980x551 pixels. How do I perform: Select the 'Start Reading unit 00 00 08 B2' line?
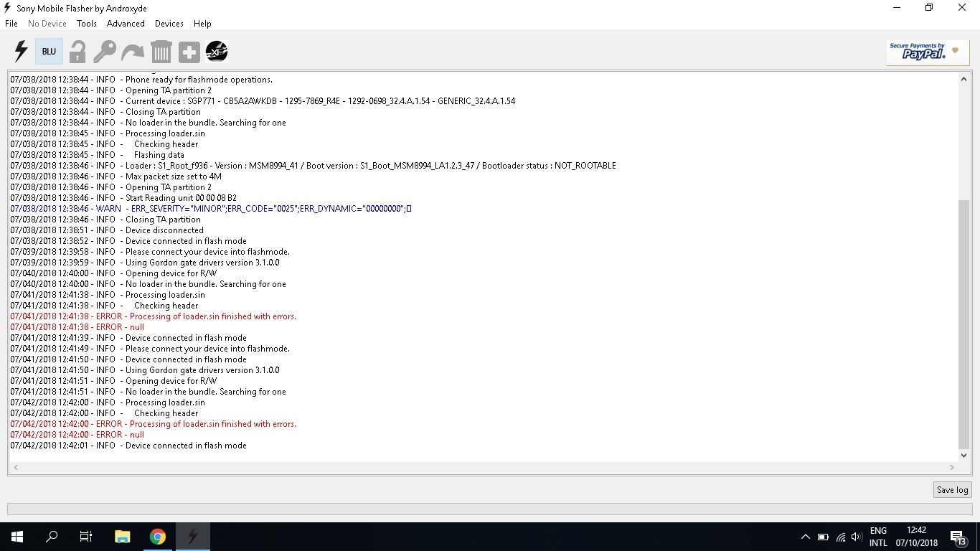(x=123, y=198)
